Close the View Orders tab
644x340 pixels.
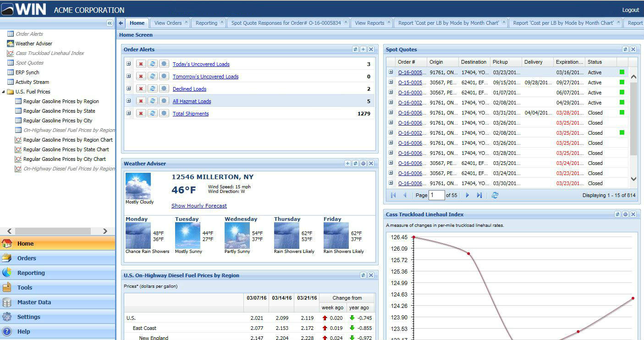[187, 22]
